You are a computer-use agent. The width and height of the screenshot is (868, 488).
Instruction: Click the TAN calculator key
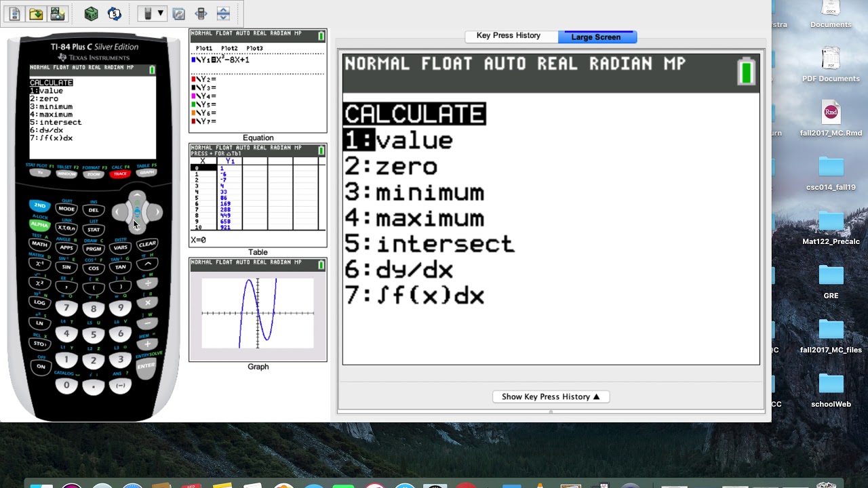pyautogui.click(x=120, y=267)
